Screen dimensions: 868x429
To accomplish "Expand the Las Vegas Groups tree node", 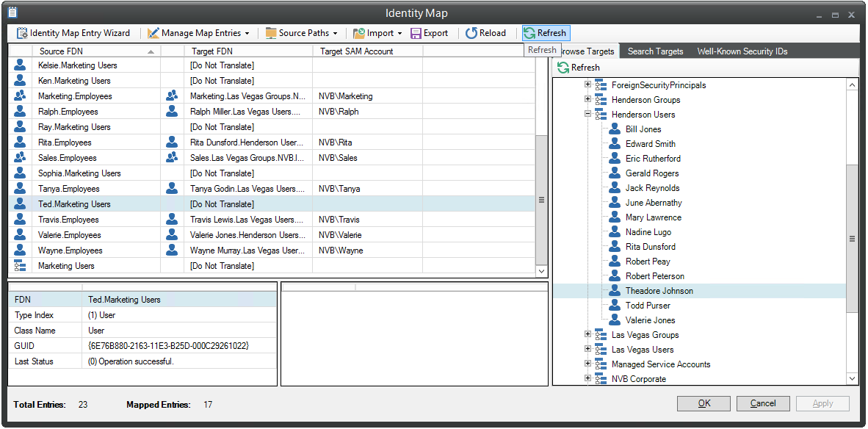I will (588, 334).
